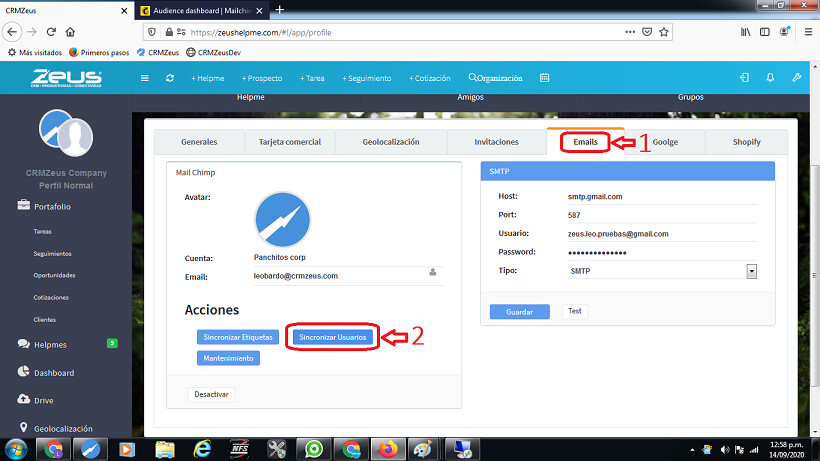Click +Seguimiento in top menu

pyautogui.click(x=367, y=78)
